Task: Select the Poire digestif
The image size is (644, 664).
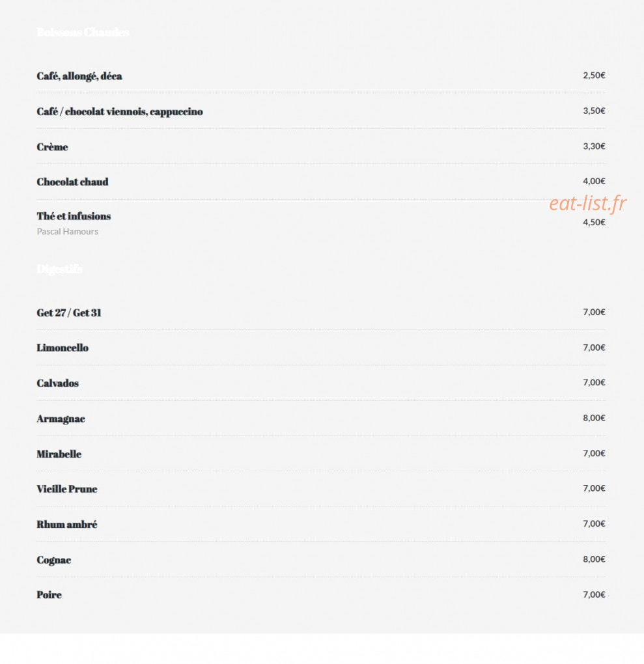Action: pyautogui.click(x=49, y=595)
